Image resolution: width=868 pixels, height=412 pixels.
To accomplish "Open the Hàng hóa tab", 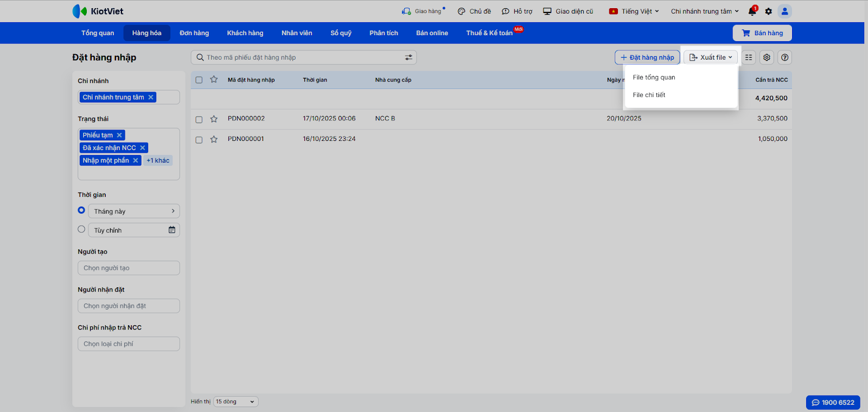I will point(146,33).
